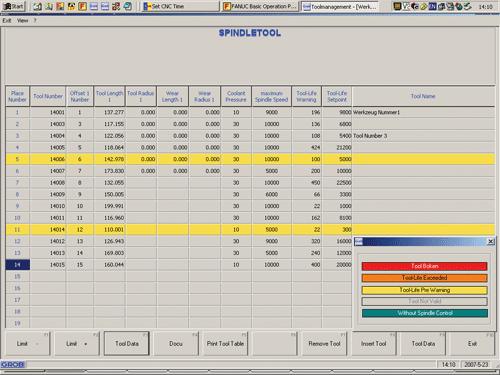Select tool number 14012 cell

[48, 241]
